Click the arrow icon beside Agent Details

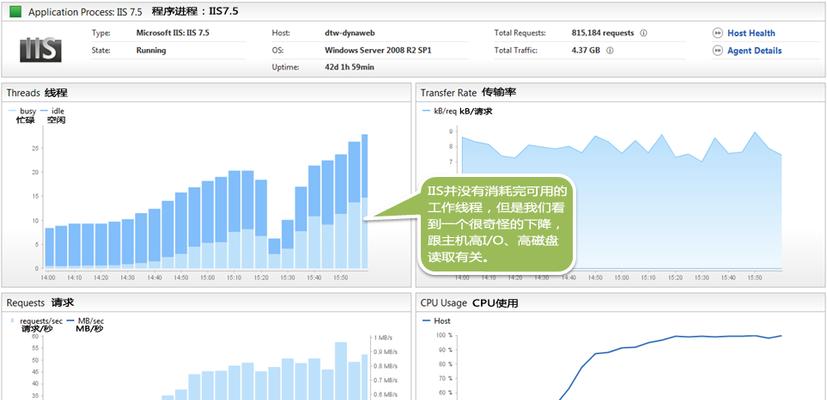717,51
